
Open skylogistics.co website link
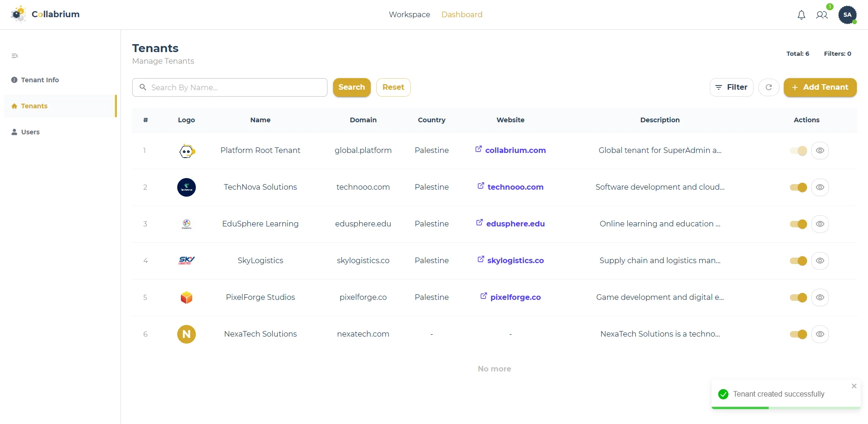510,260
